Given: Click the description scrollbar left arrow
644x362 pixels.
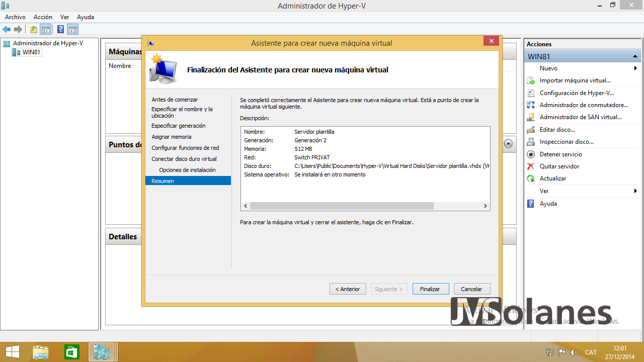Looking at the screenshot, I should 246,206.
